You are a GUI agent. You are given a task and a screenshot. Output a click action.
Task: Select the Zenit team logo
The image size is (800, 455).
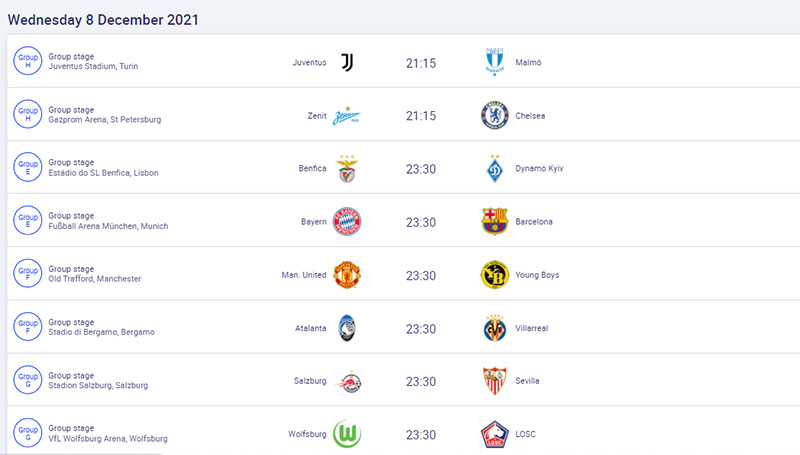click(x=347, y=116)
